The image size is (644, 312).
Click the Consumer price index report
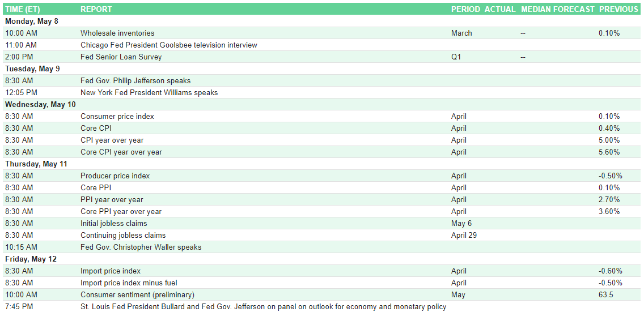[117, 117]
